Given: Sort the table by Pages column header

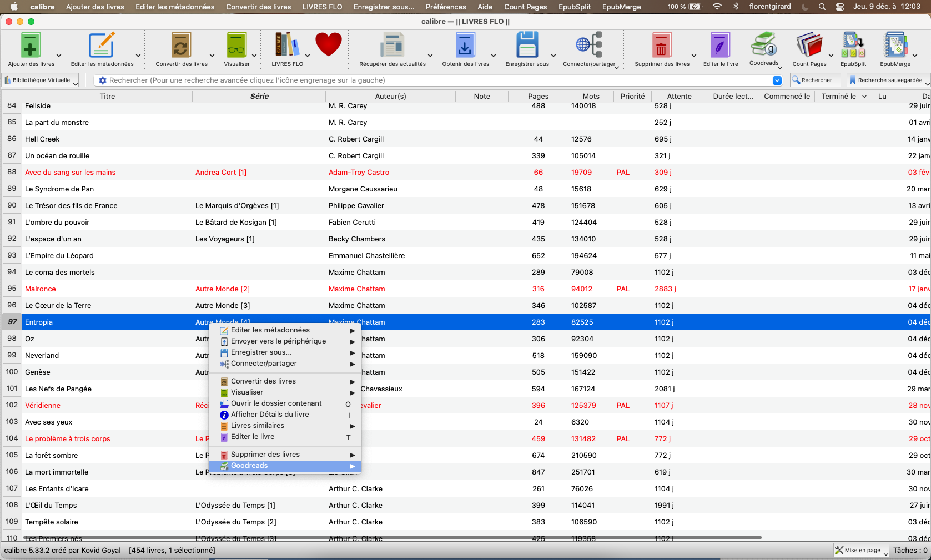Looking at the screenshot, I should click(538, 96).
